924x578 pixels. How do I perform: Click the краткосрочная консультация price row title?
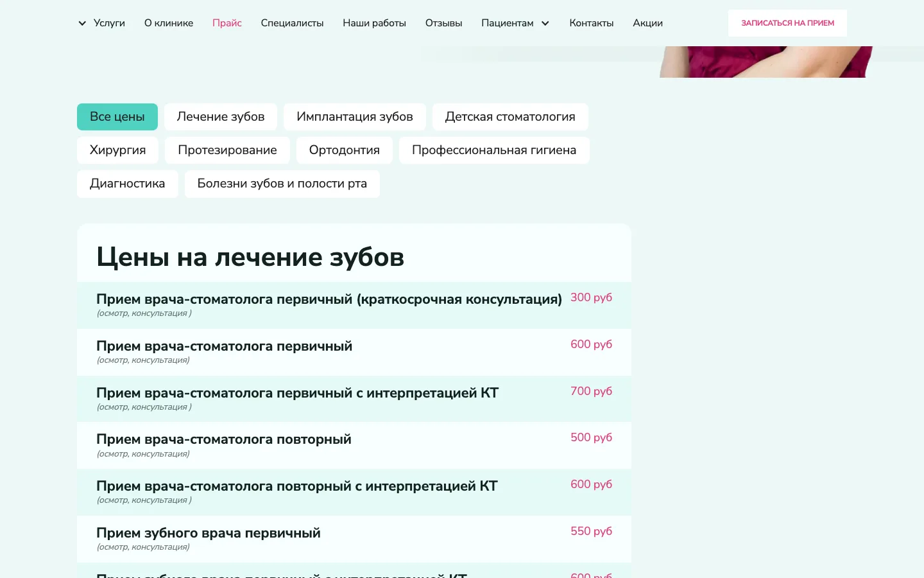tap(329, 299)
